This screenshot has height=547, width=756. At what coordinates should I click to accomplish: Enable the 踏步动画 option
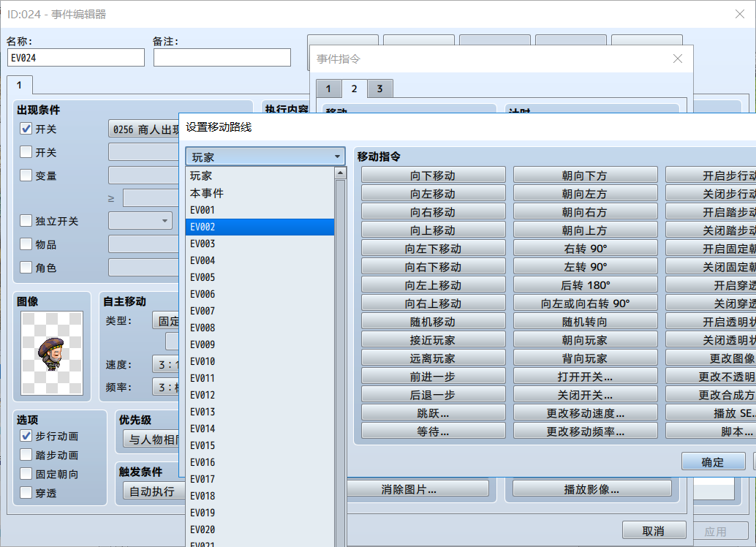(26, 455)
